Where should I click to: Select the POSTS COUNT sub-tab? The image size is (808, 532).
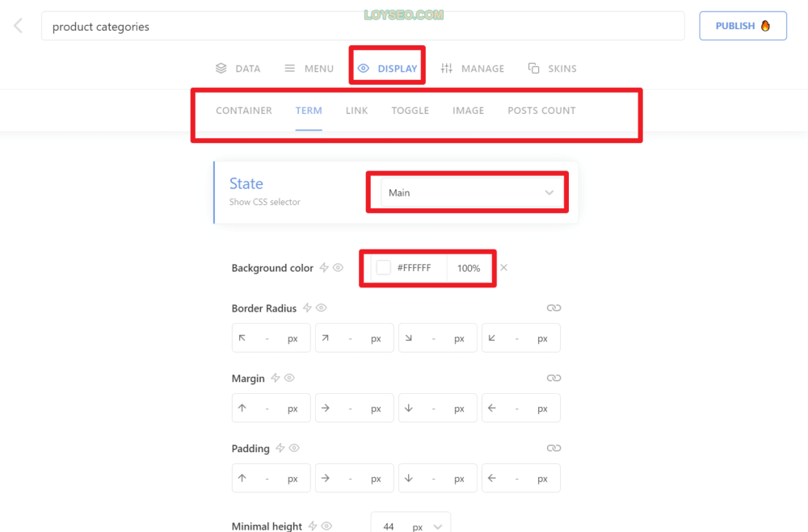pyautogui.click(x=541, y=111)
